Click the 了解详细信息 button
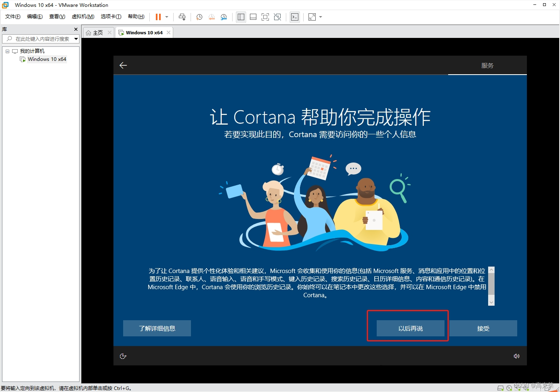This screenshot has width=560, height=392. (157, 328)
